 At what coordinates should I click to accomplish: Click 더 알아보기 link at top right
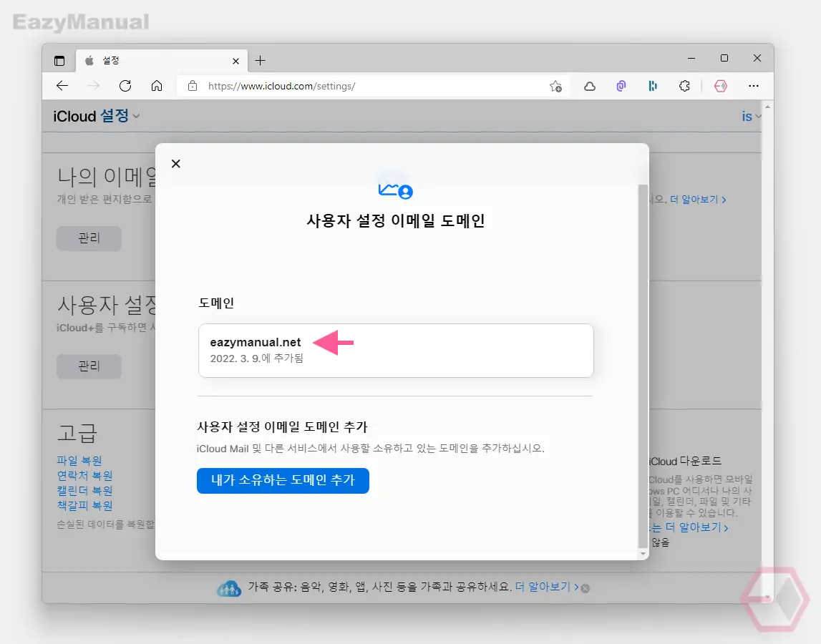click(x=698, y=200)
